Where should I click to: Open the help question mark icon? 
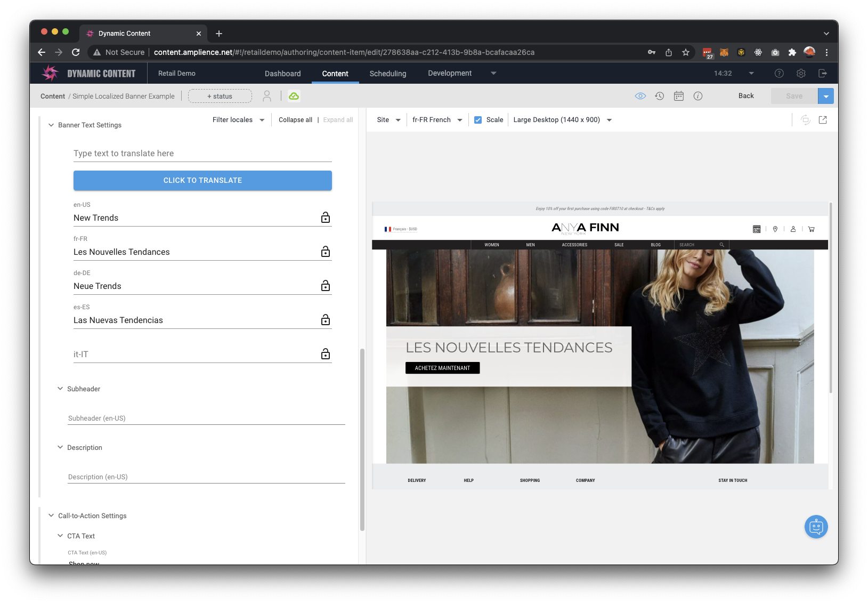(779, 74)
